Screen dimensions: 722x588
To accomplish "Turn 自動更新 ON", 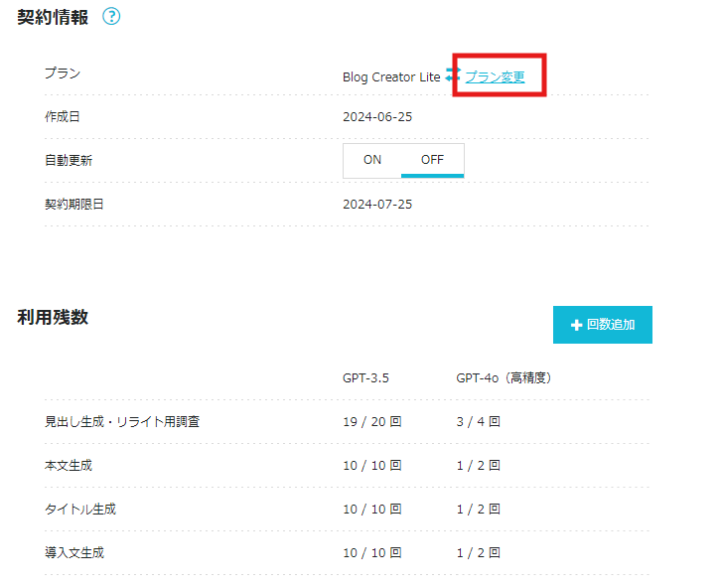I will [x=372, y=160].
